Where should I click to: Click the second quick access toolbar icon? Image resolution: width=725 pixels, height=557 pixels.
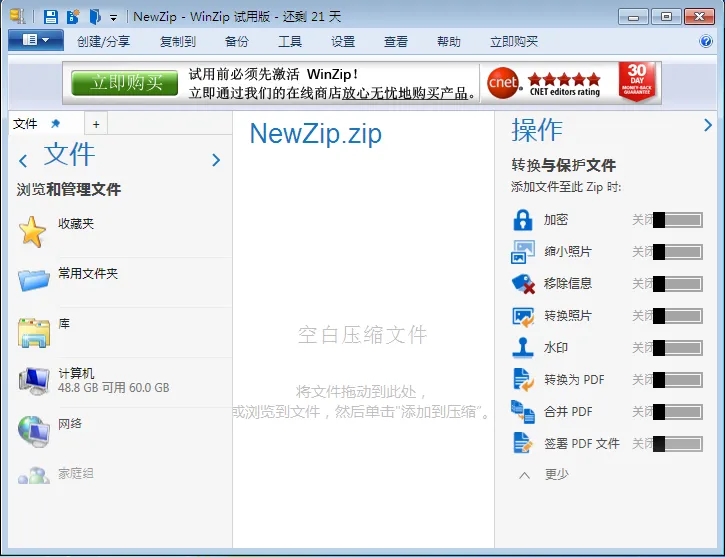tap(73, 17)
